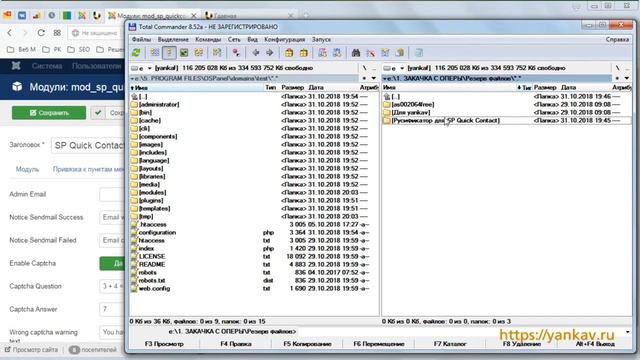Click F5 Копирование button
The height and width of the screenshot is (360, 640).
(307, 344)
